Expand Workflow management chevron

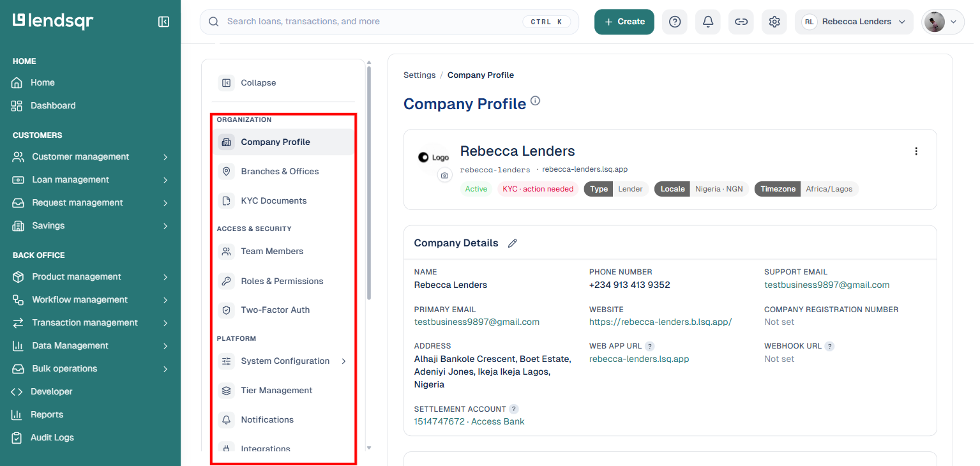coord(165,300)
